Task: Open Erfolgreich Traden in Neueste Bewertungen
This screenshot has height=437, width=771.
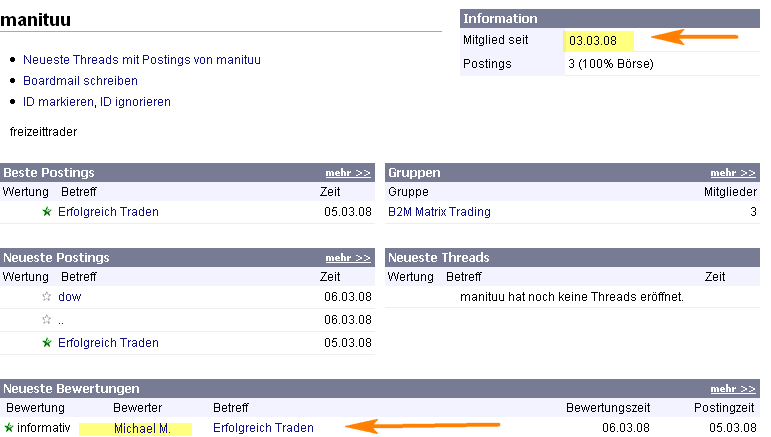Action: (x=263, y=429)
